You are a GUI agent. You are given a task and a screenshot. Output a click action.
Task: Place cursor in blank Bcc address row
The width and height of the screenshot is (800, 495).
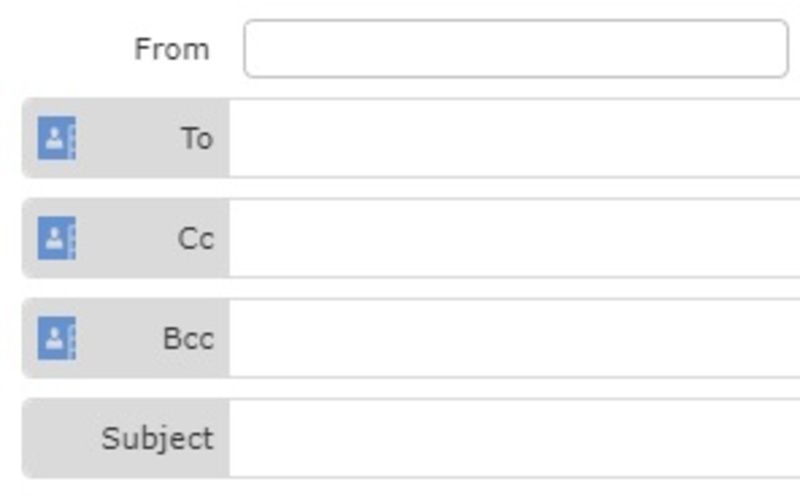515,338
